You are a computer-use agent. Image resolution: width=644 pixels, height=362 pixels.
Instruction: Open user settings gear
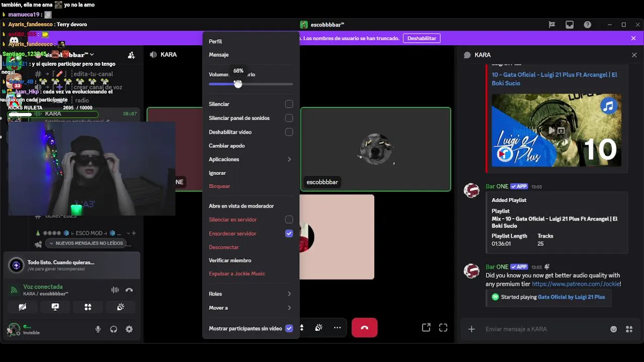[x=129, y=329]
